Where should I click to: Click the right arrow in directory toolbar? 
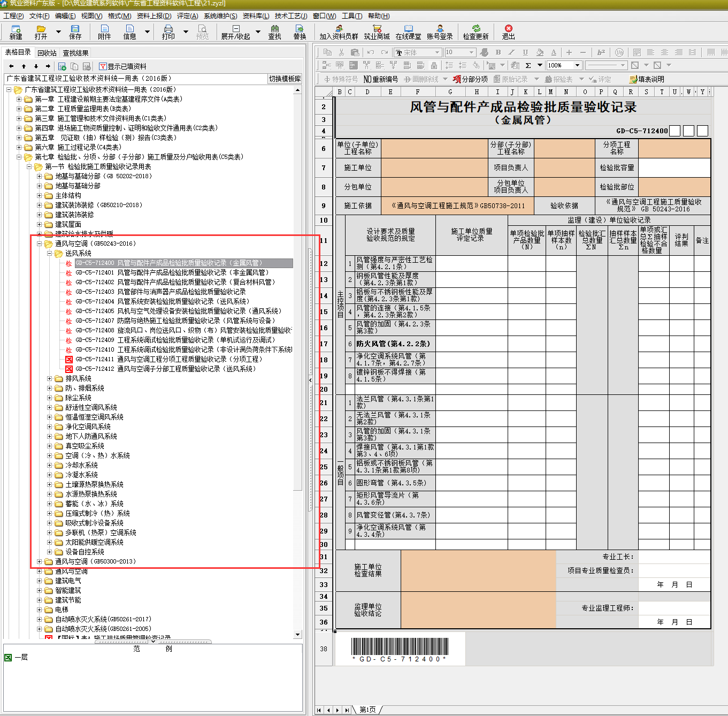[x=48, y=66]
